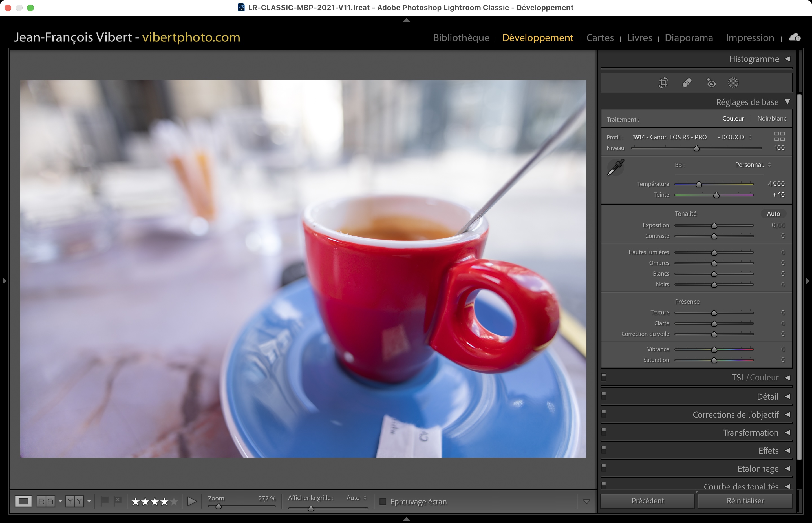Switch to the Bibliothèque module

coord(461,38)
